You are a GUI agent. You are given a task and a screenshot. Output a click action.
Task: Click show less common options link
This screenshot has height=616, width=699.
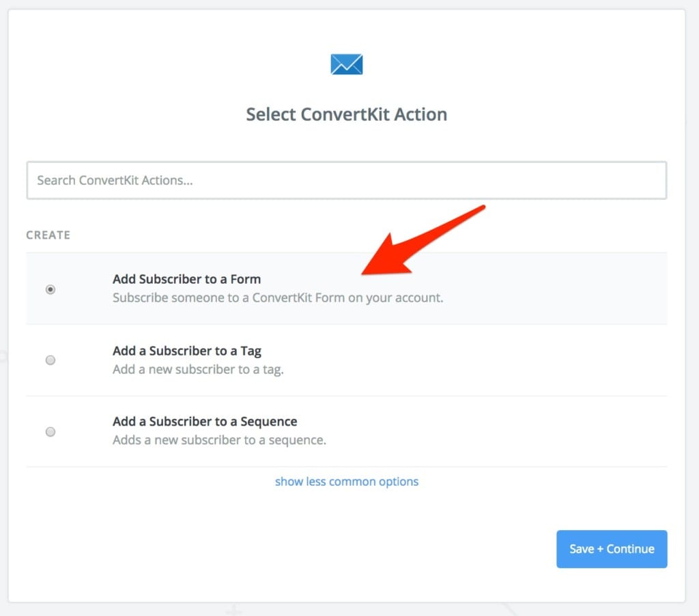[x=346, y=482]
